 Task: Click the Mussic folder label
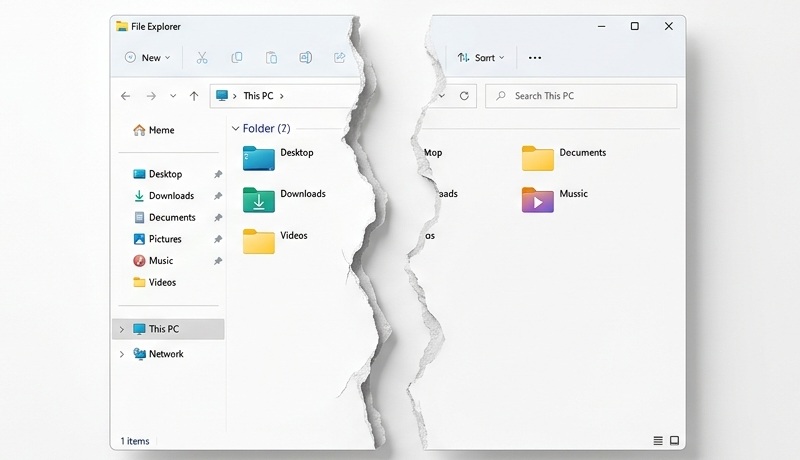tap(573, 194)
